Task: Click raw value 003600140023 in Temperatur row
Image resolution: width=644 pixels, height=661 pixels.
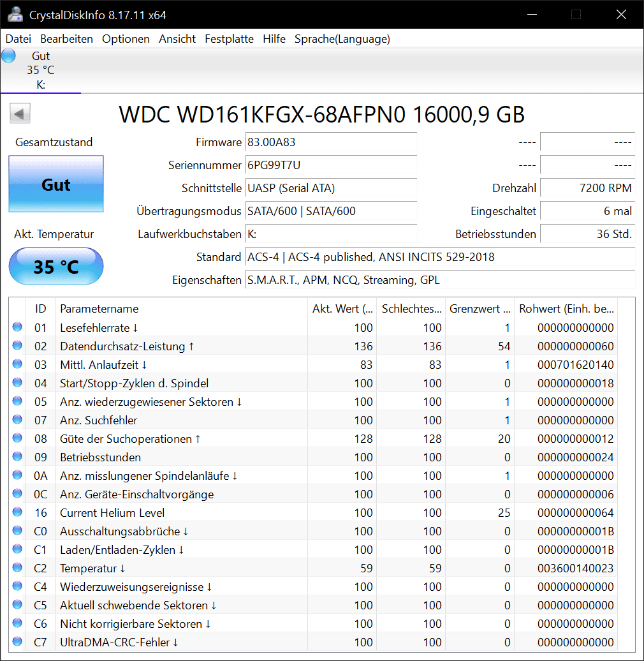Action: pyautogui.click(x=575, y=568)
